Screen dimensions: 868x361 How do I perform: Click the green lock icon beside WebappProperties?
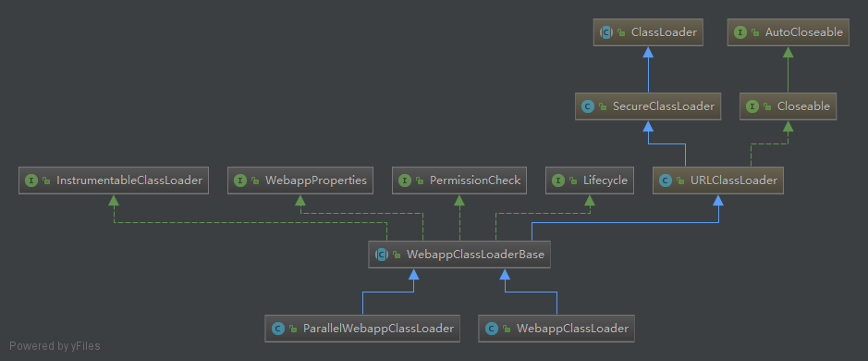click(255, 180)
